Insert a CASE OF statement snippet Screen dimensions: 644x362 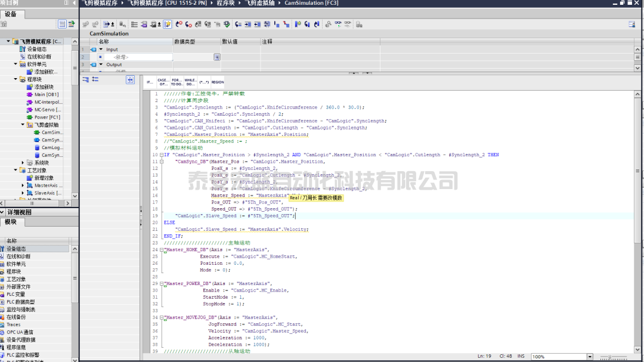pyautogui.click(x=163, y=82)
